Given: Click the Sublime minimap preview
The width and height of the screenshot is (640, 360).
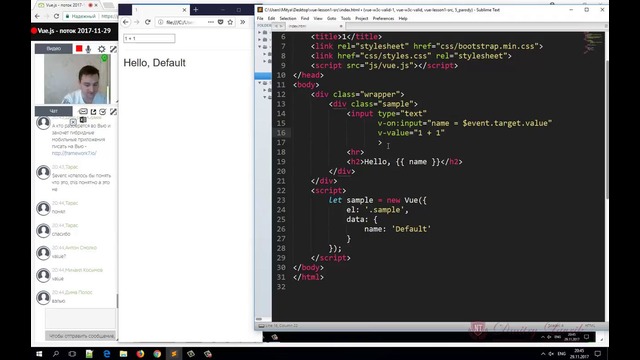Looking at the screenshot, I should pyautogui.click(x=593, y=42).
